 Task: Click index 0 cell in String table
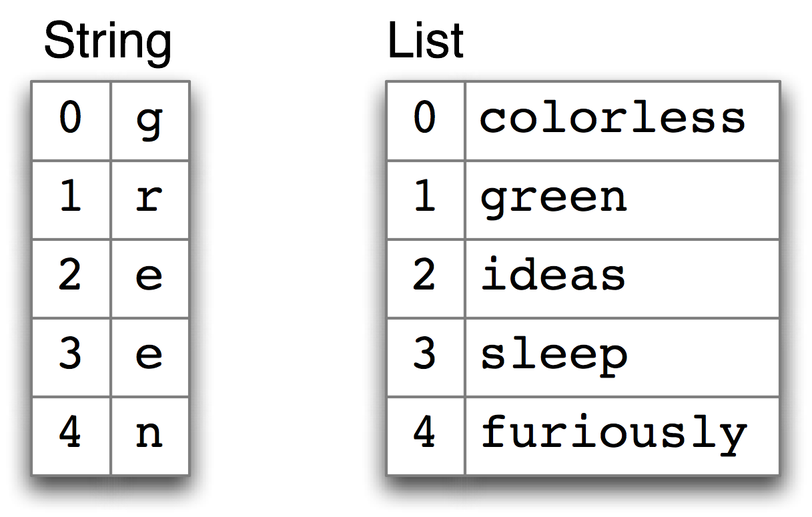(x=71, y=121)
